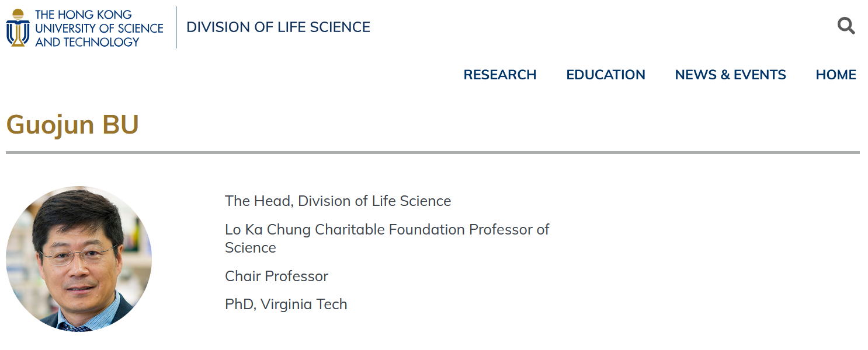This screenshot has width=868, height=350.
Task: Click the first name "Guojun" in heading
Action: click(50, 124)
